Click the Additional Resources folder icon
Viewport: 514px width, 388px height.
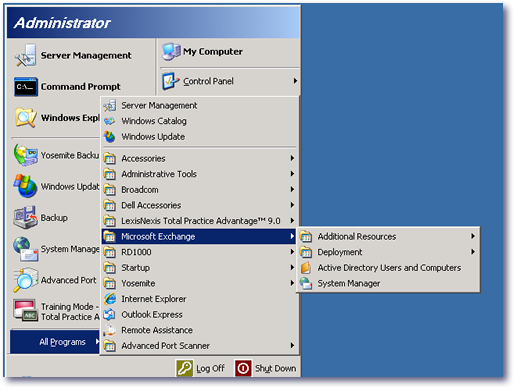pyautogui.click(x=306, y=236)
